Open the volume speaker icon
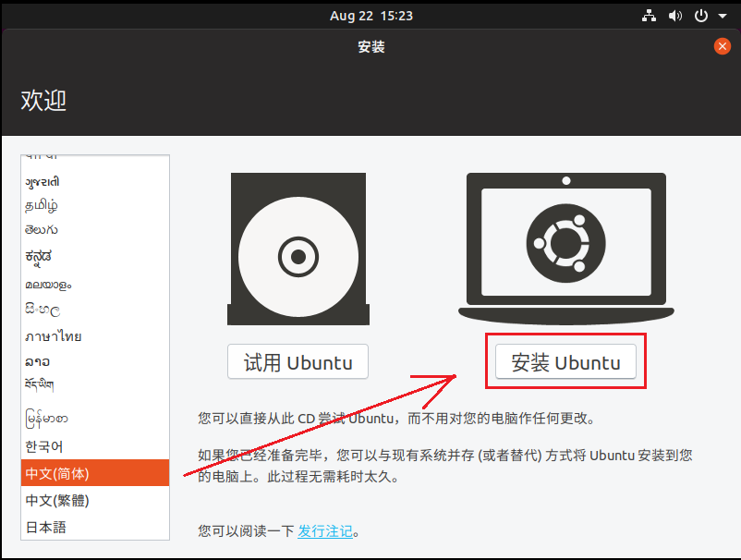Viewport: 741px width, 560px height. pos(675,16)
